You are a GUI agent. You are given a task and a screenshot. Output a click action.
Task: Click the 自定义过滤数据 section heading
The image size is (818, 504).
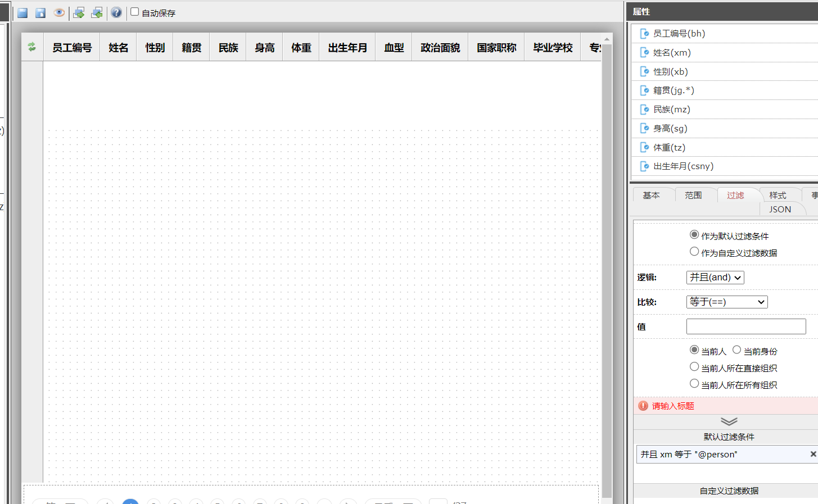point(729,491)
